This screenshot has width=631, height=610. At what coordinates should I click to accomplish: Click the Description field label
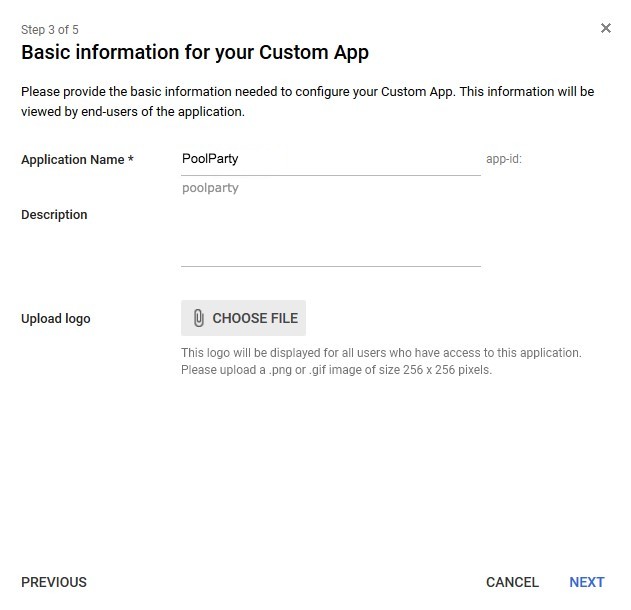click(54, 215)
